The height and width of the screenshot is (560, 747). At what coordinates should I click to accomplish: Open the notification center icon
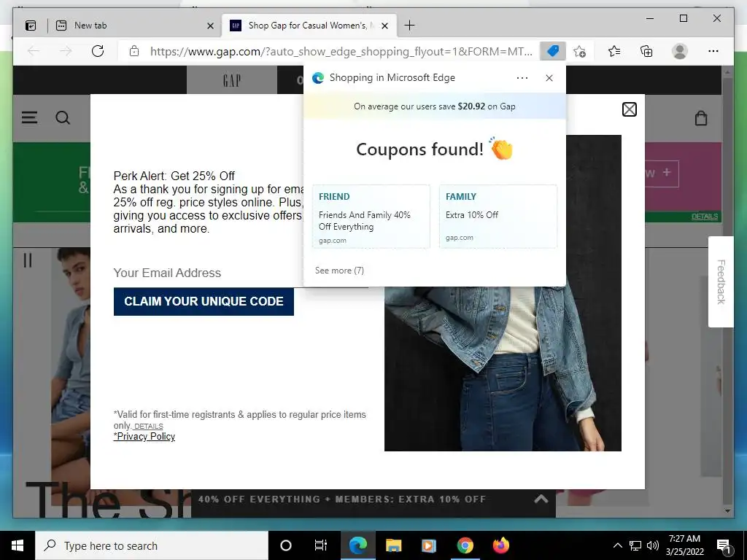[724, 546]
